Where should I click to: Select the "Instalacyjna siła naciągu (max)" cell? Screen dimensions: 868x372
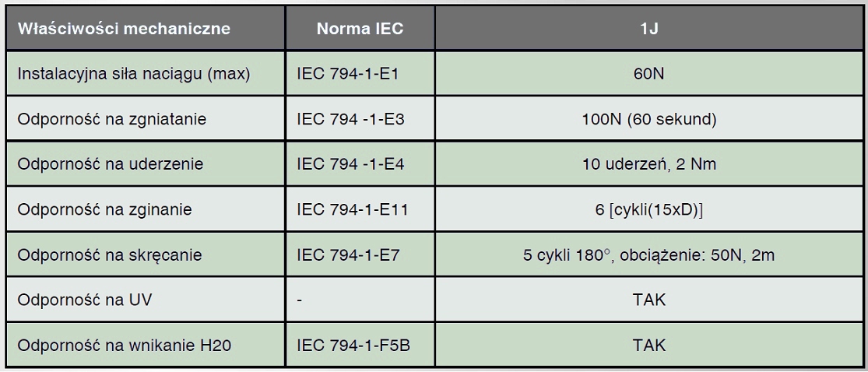(x=138, y=74)
